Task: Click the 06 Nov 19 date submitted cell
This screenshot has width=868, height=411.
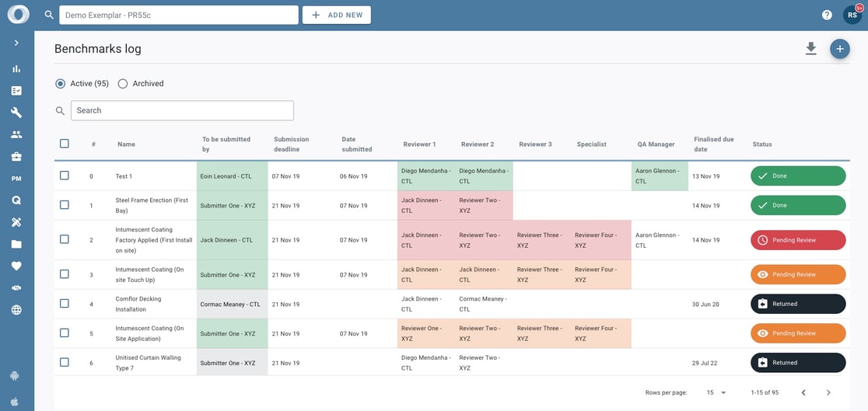Action: pyautogui.click(x=354, y=176)
